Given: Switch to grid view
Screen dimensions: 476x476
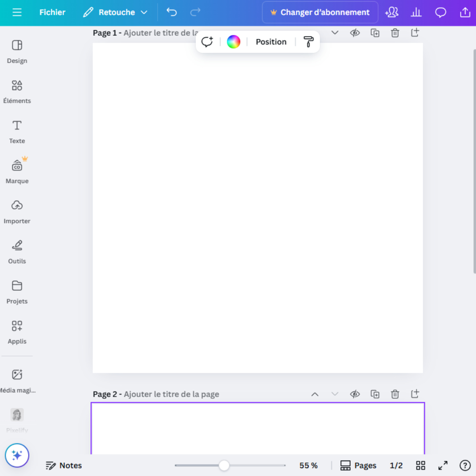Looking at the screenshot, I should coord(420,465).
